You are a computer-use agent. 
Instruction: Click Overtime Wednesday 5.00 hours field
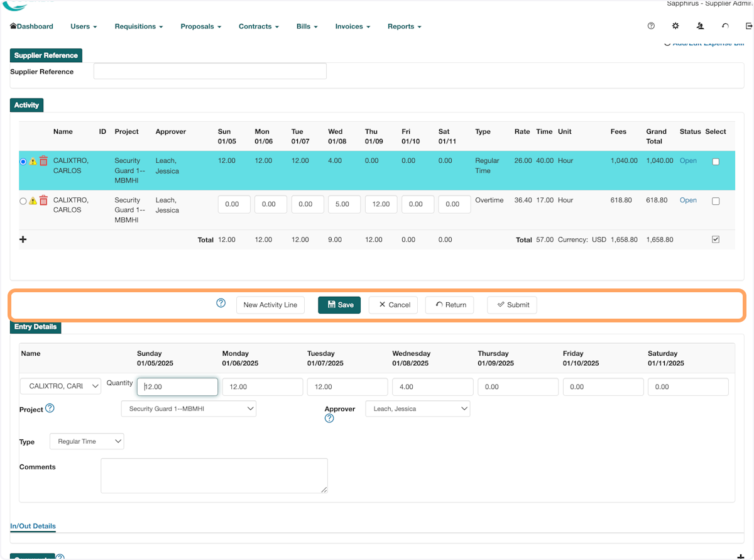344,204
